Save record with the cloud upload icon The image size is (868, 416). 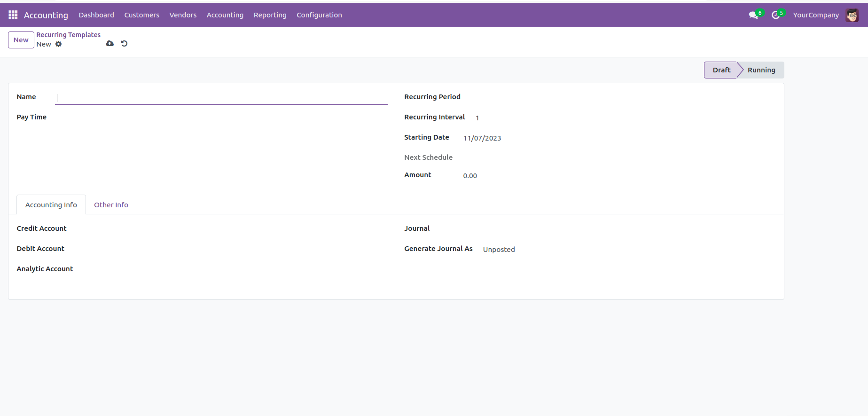[110, 44]
